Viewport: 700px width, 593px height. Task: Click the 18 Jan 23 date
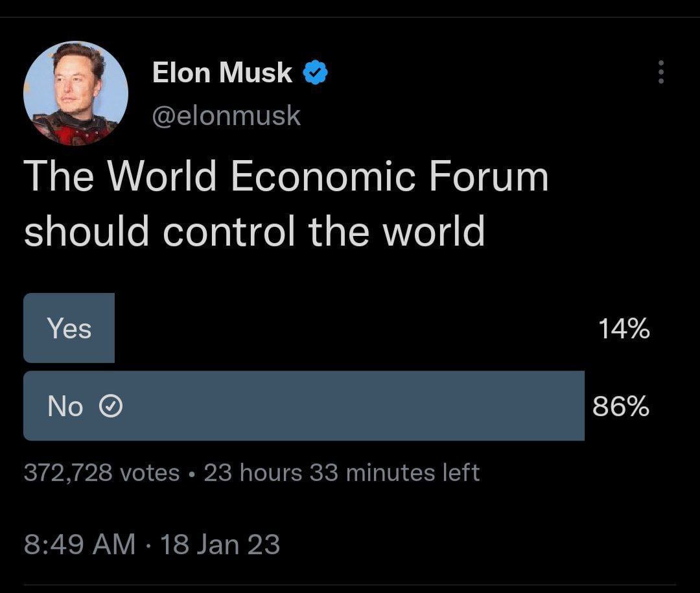click(220, 544)
